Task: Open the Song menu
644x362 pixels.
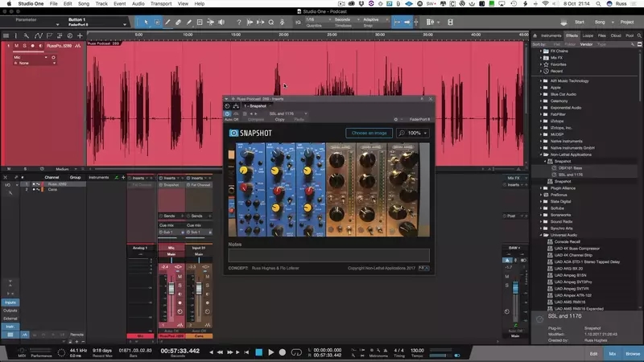Action: [x=84, y=4]
